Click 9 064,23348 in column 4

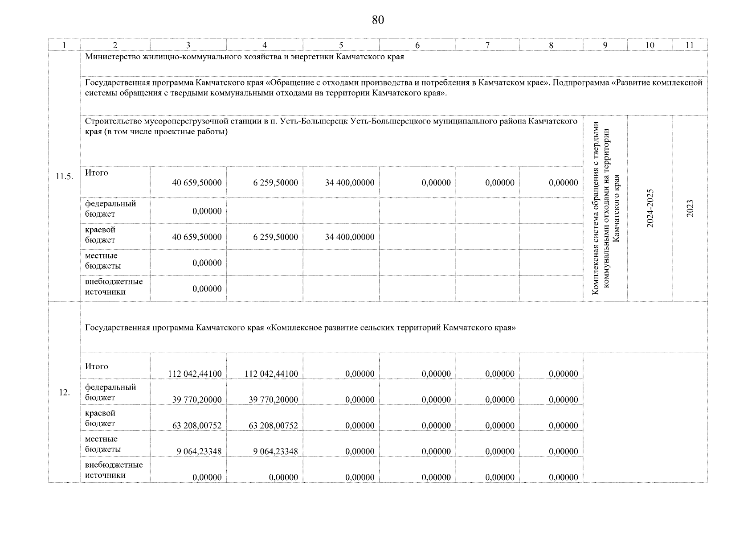click(x=275, y=452)
